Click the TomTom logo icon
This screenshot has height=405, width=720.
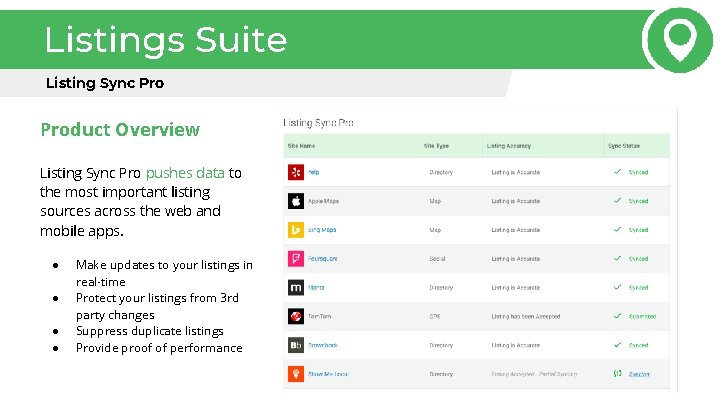pyautogui.click(x=296, y=316)
